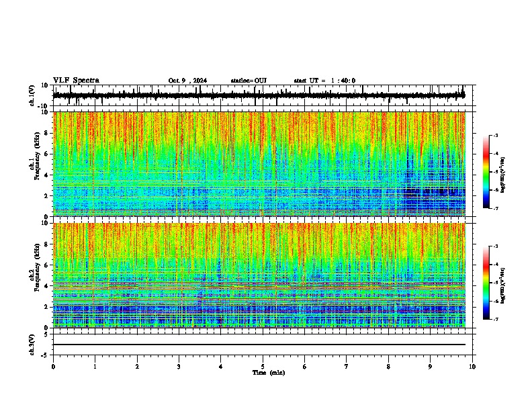Click the ch.2 spectrogram plot
The width and height of the screenshot is (532, 411).
(x=259, y=275)
